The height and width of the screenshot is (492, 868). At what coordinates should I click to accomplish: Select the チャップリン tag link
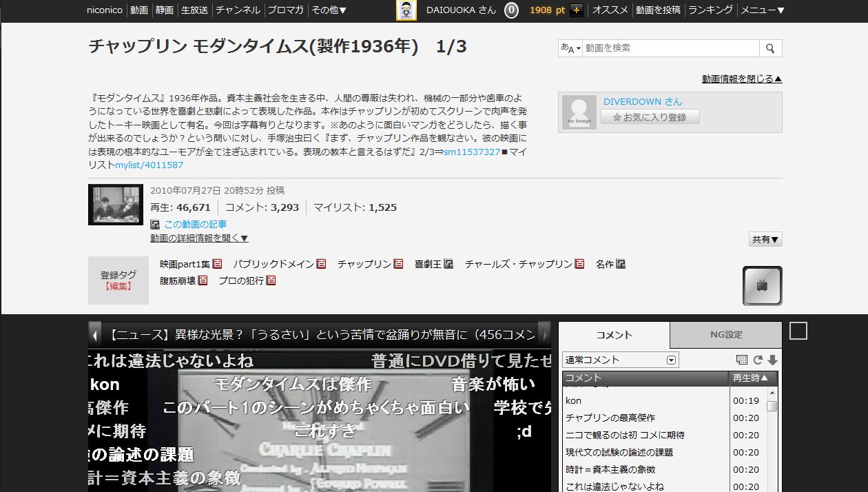coord(364,264)
